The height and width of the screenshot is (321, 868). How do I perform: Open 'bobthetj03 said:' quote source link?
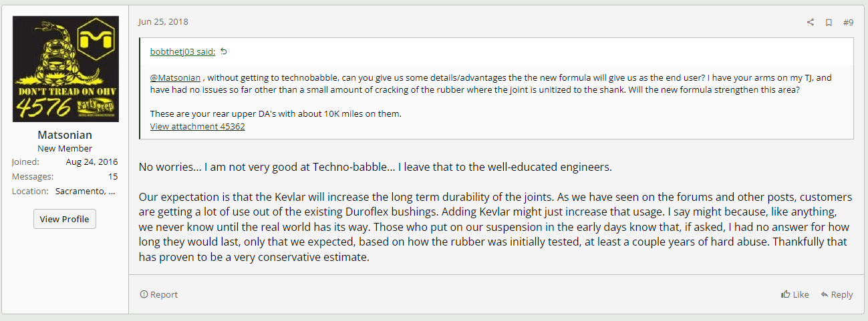pyautogui.click(x=182, y=51)
